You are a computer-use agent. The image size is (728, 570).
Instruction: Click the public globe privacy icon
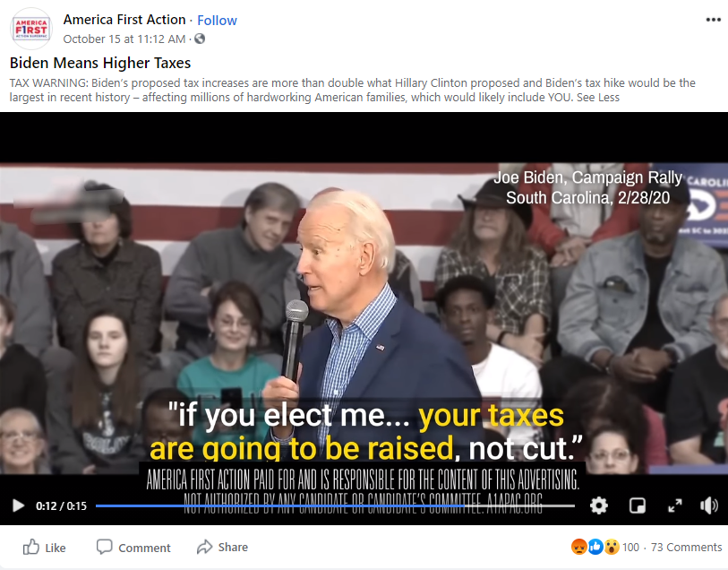(200, 39)
